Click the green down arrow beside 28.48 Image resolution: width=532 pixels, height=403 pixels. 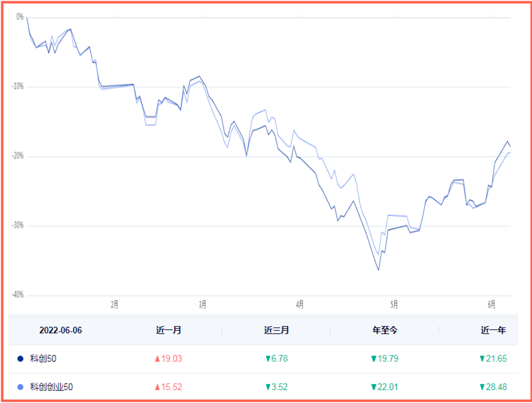[x=482, y=387]
